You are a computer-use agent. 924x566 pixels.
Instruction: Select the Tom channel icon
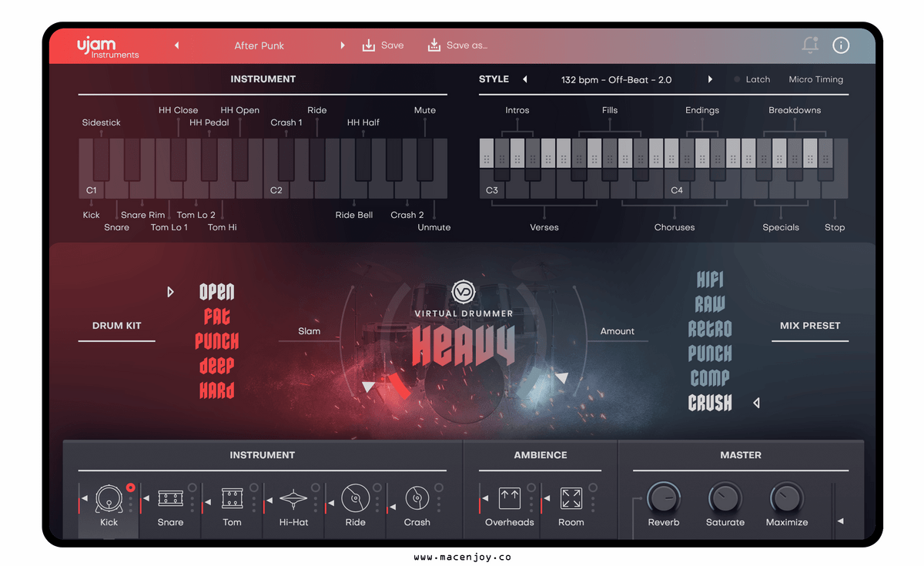(x=232, y=498)
